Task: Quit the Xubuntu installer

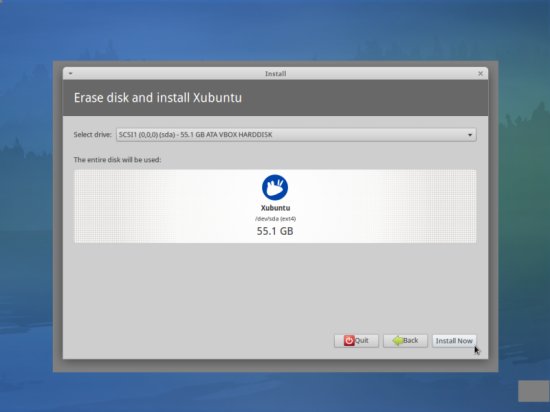Action: [356, 341]
